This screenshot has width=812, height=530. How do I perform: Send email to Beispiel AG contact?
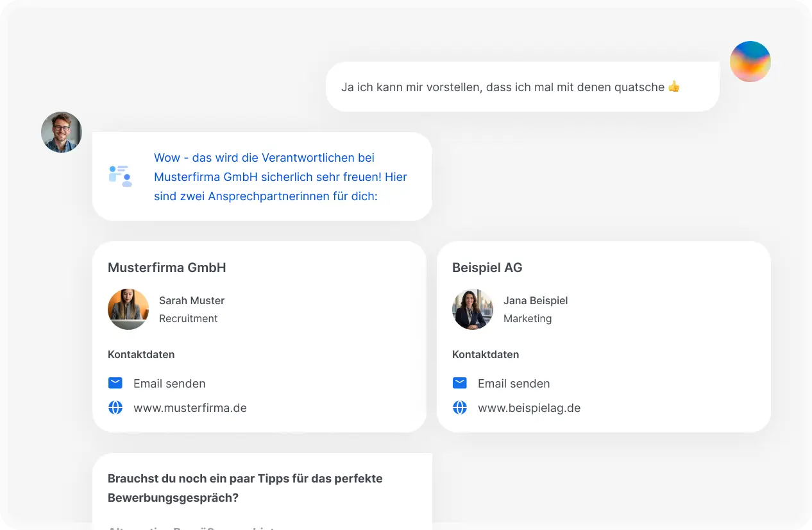(514, 384)
